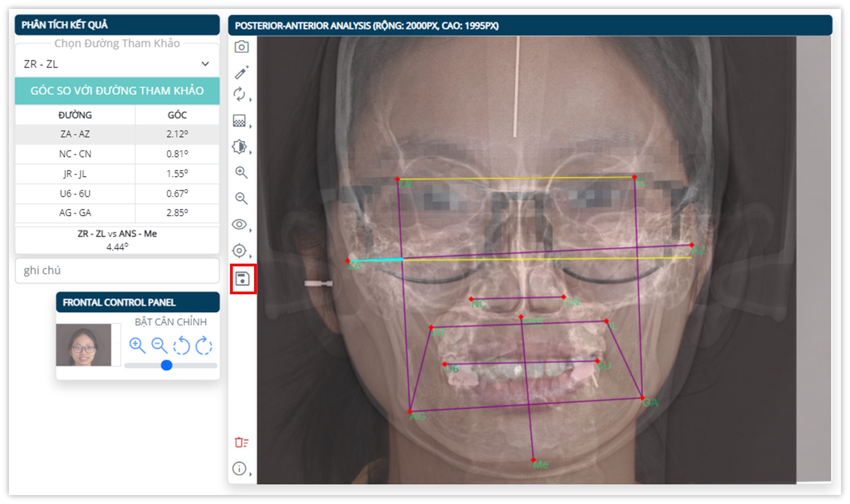Screen dimensions: 850x504
Task: Select the JR - JL table row
Action: click(x=117, y=174)
